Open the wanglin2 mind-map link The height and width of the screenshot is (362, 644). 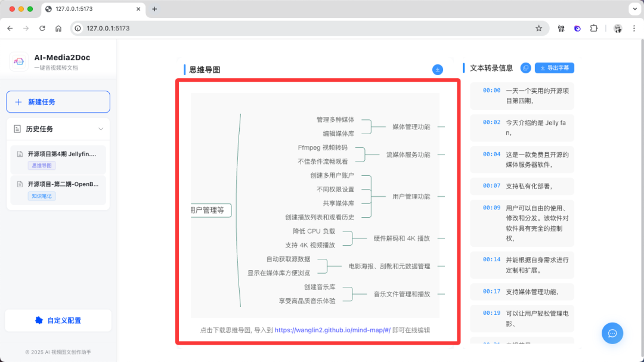(333, 330)
